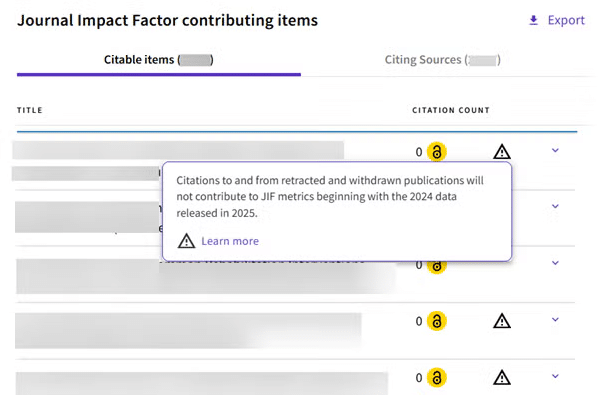
Task: Click the last row's open access icon
Action: click(437, 377)
